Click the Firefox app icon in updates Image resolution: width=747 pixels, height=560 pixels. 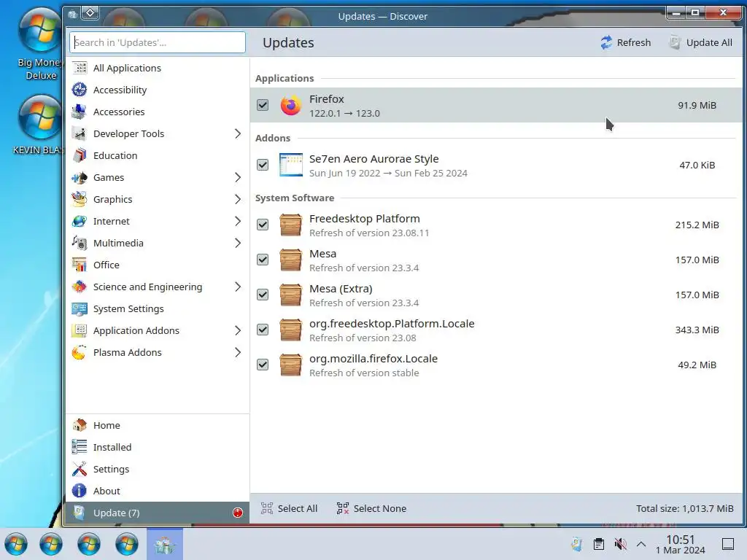290,105
